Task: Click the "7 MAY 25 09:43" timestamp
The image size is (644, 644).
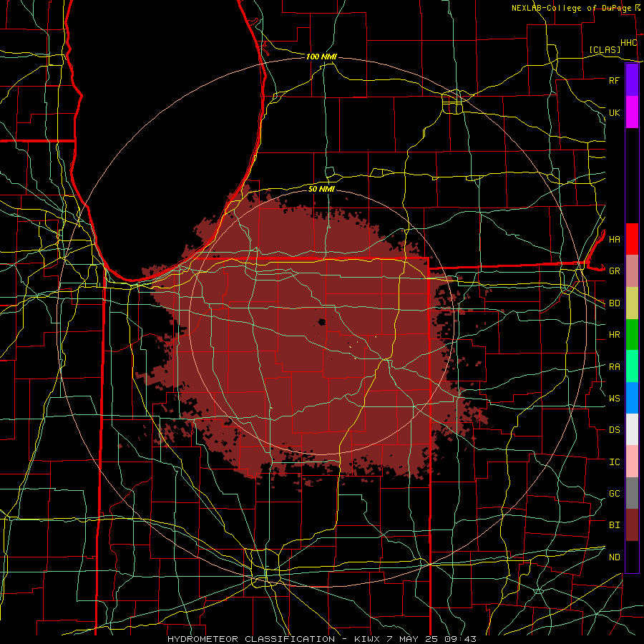Action: (431, 639)
